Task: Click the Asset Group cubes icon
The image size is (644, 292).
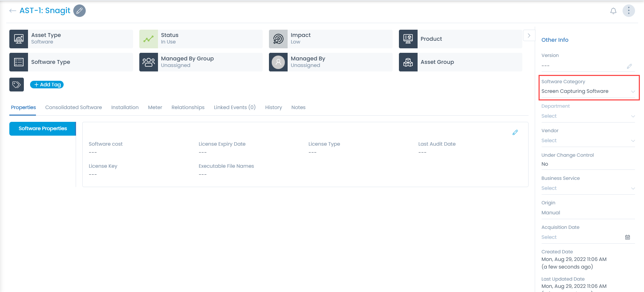Action: pos(408,62)
